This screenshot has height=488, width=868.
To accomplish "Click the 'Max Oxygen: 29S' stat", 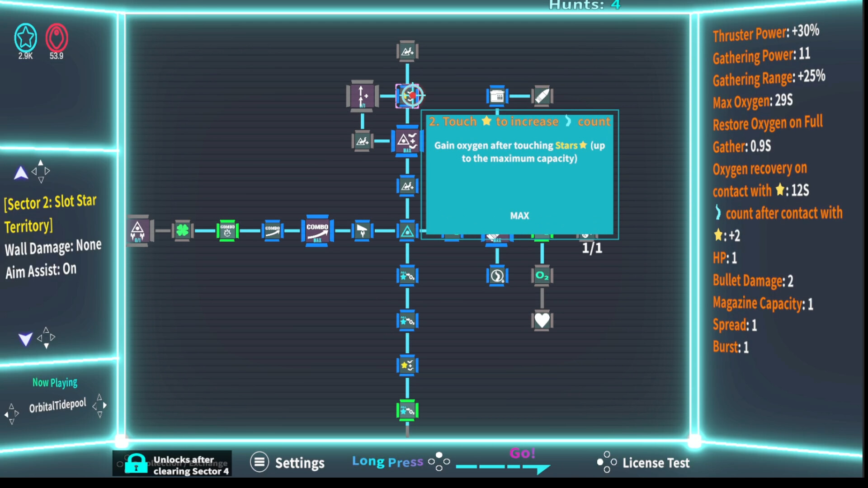I will click(753, 101).
